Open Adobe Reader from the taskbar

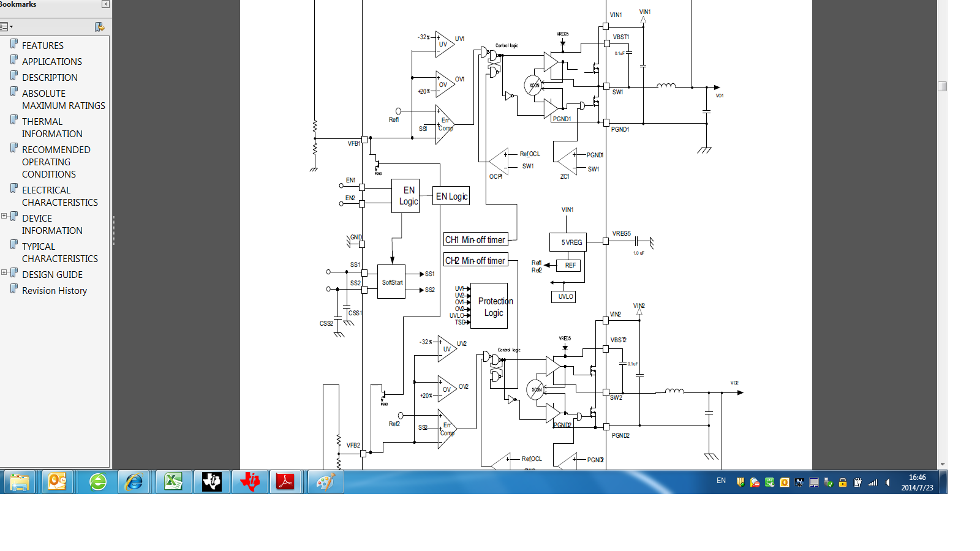tap(285, 482)
